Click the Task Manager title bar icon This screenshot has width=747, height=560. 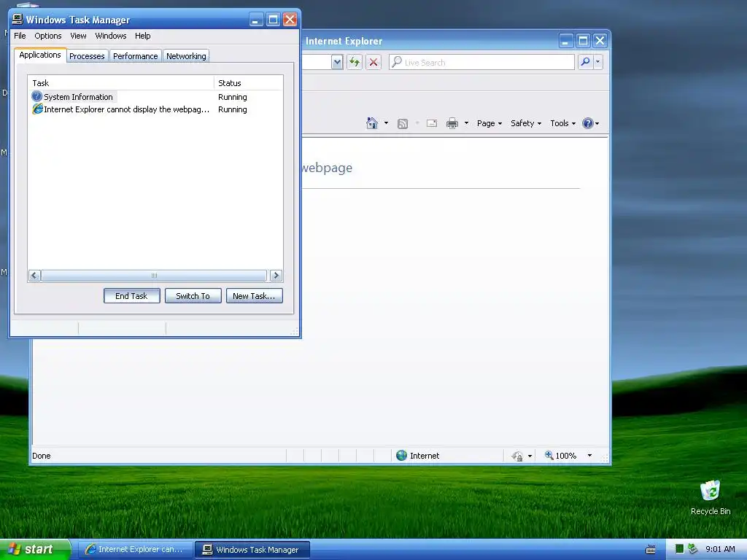click(18, 19)
